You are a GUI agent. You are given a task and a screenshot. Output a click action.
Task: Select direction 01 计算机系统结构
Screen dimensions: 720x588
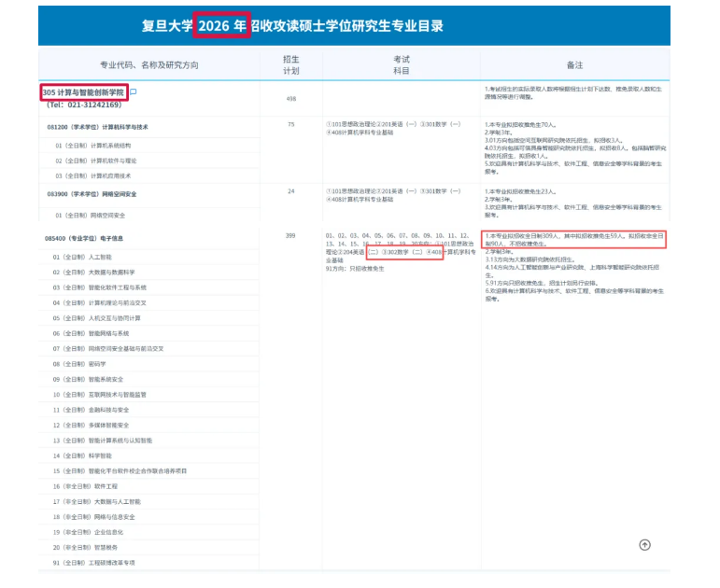pyautogui.click(x=93, y=146)
